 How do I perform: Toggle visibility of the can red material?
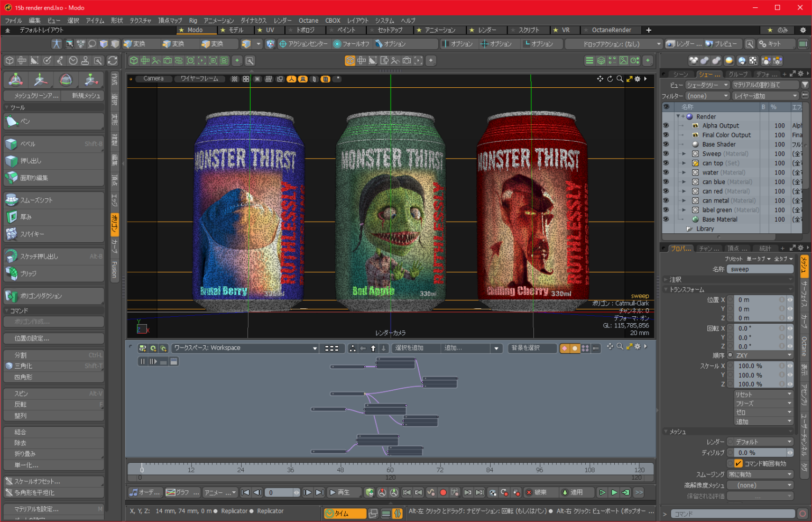(666, 191)
